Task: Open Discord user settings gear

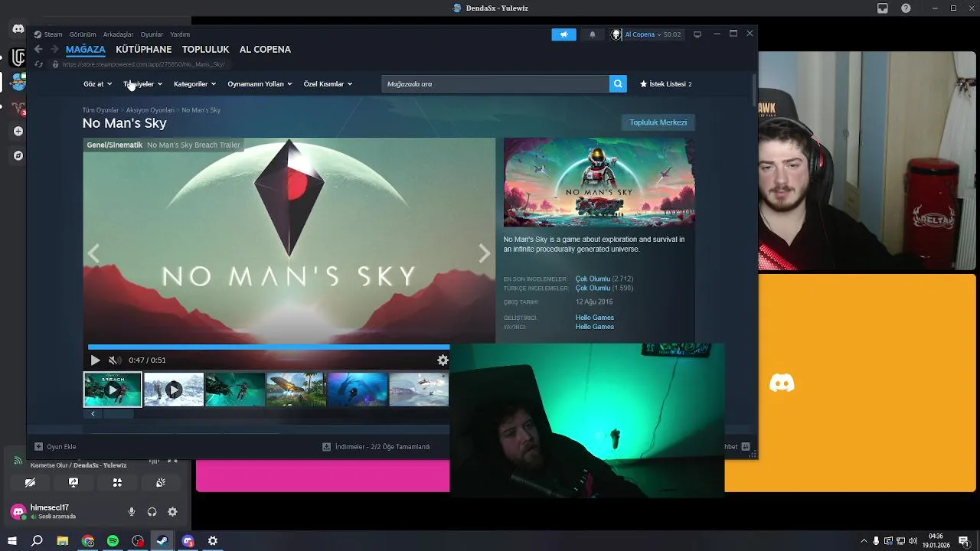Action: point(172,512)
